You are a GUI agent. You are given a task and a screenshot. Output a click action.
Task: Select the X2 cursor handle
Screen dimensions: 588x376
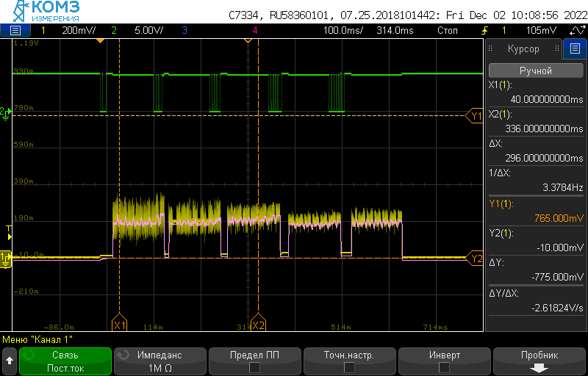(x=258, y=322)
